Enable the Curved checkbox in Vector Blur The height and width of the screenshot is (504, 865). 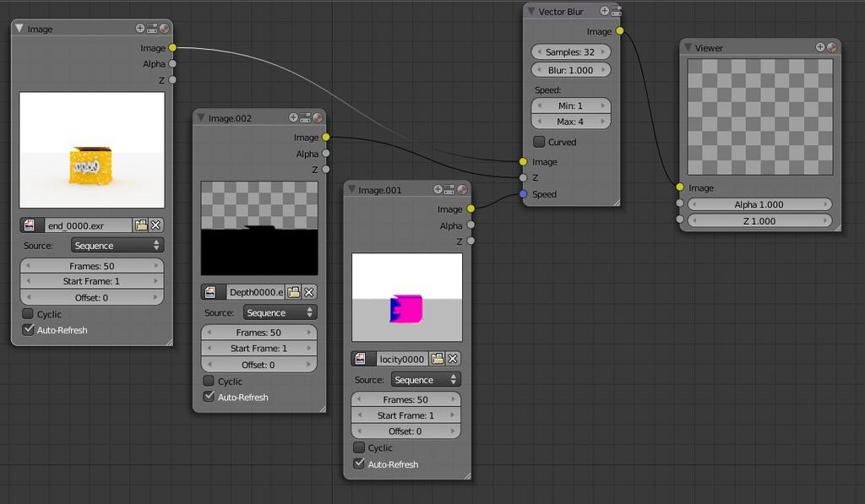[x=539, y=142]
